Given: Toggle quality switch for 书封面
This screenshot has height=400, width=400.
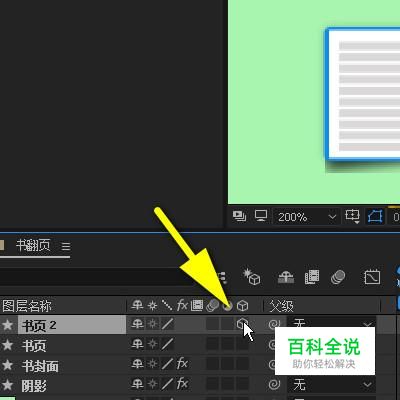Looking at the screenshot, I should click(x=167, y=364).
